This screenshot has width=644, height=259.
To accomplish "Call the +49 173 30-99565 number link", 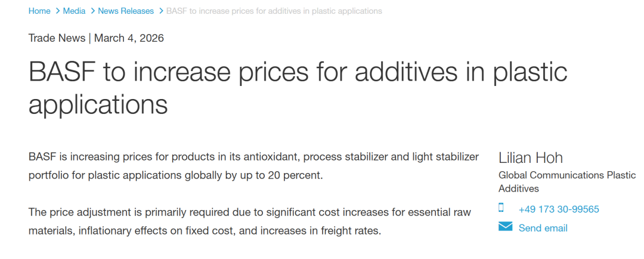I will [x=559, y=209].
